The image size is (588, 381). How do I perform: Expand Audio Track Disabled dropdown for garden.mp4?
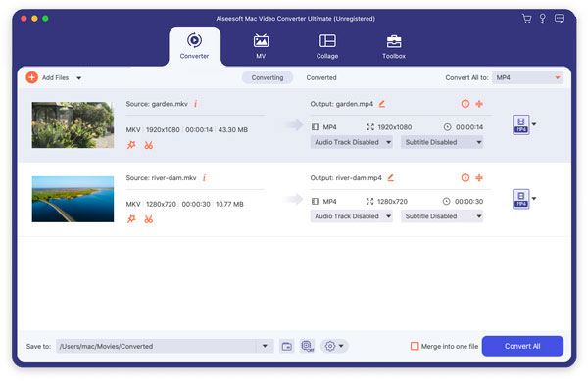(x=352, y=142)
